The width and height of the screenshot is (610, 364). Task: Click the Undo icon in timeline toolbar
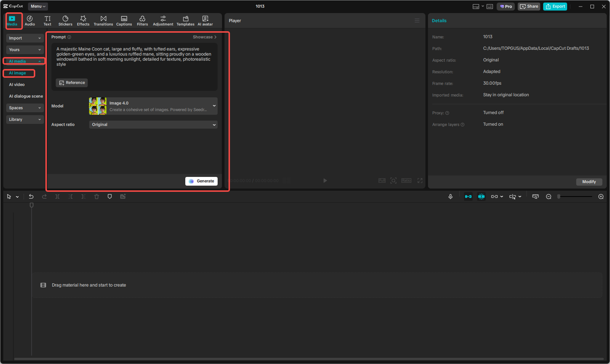[31, 196]
